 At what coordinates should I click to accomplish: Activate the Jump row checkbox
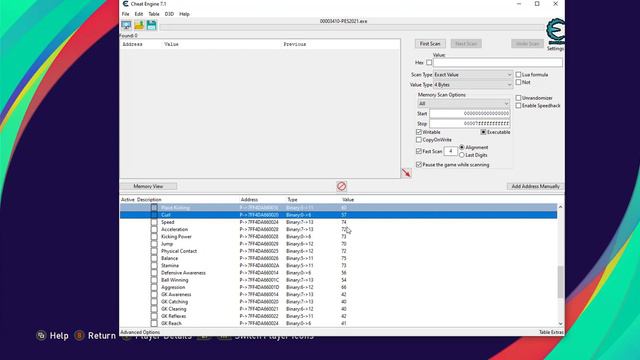tap(154, 244)
